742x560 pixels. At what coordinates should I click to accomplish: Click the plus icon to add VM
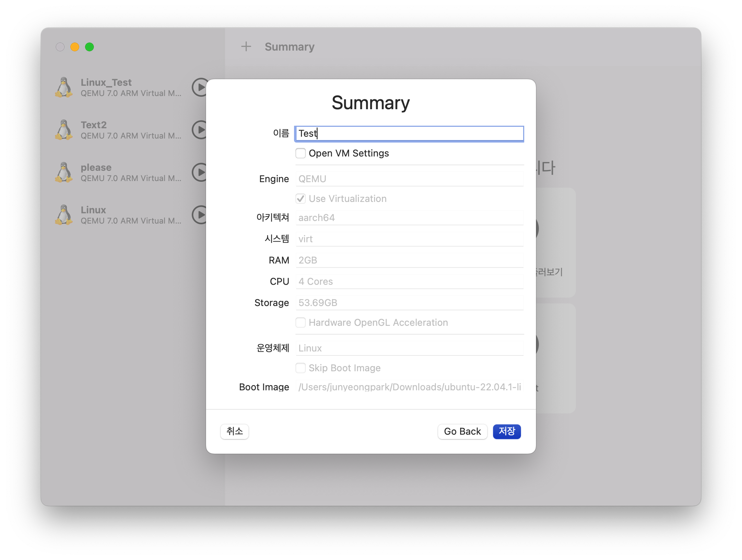pos(246,47)
